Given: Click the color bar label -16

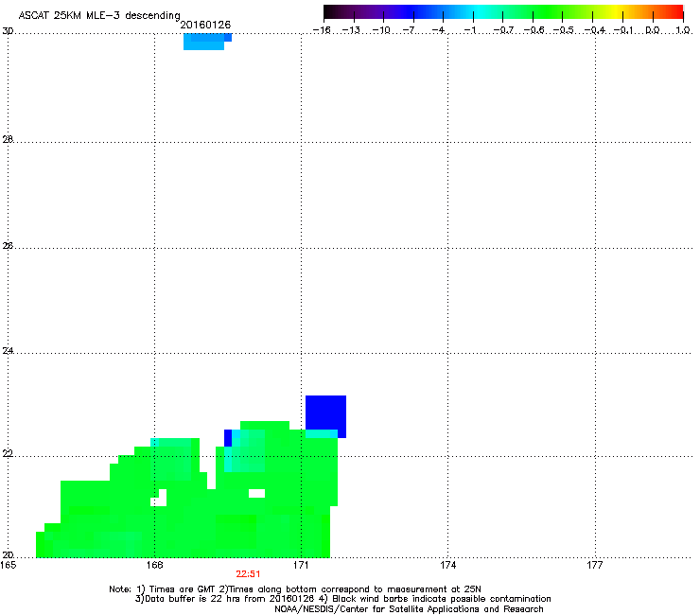Looking at the screenshot, I should pos(322,30).
